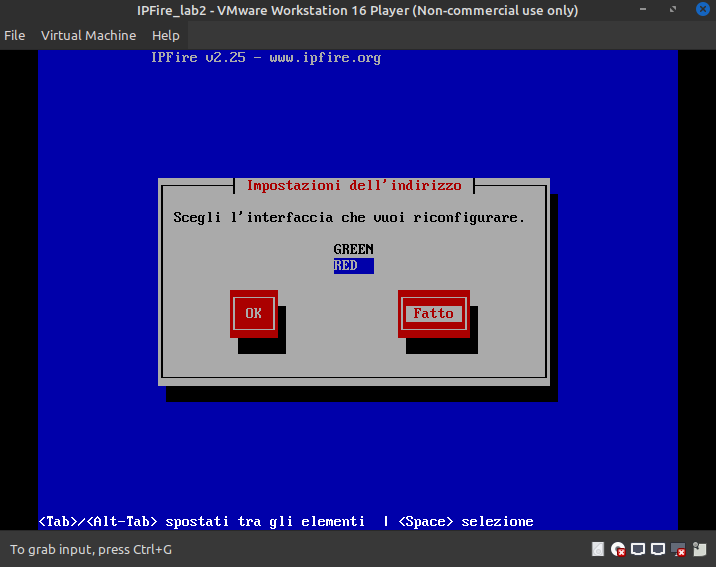Click the 'To grab input, press Ctrl+G' text
716x567 pixels.
click(x=91, y=550)
